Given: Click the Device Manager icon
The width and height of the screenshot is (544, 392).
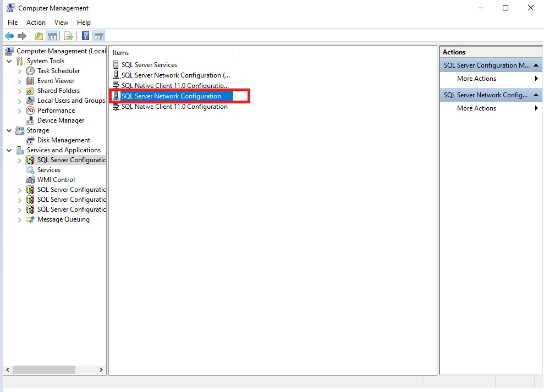Looking at the screenshot, I should tap(31, 120).
